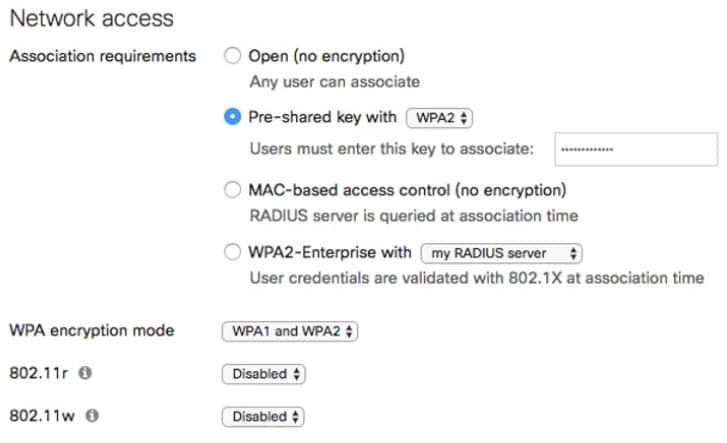This screenshot has width=727, height=443.
Task: Click "RADIUS server is queried" description text
Action: (x=413, y=215)
